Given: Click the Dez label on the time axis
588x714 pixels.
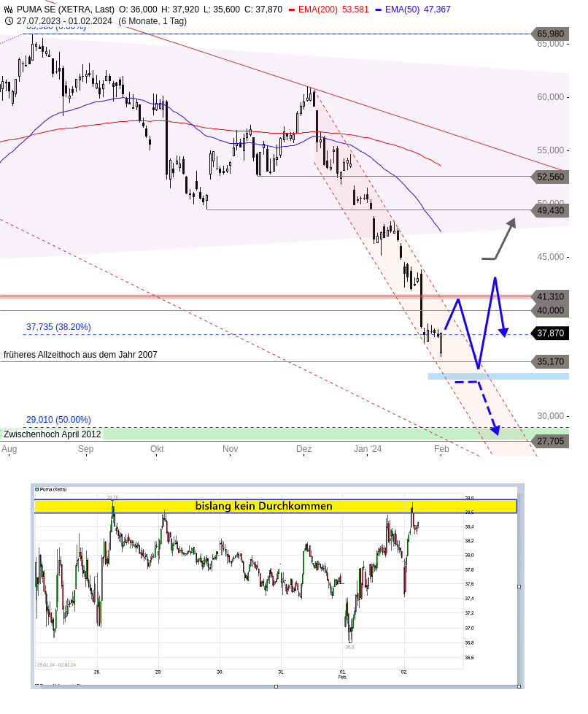Looking at the screenshot, I should click(303, 448).
